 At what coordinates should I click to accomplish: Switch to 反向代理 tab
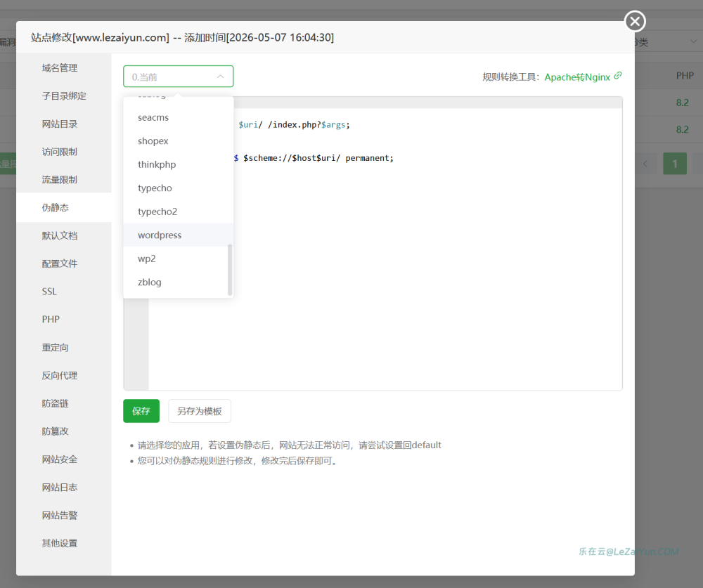point(64,376)
